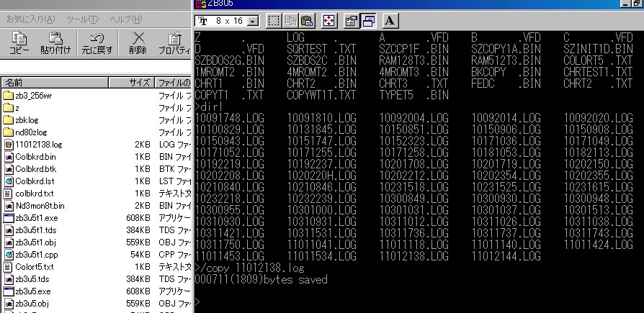The height and width of the screenshot is (313, 644).
Task: Select the zb3_256wr folder
Action: click(x=27, y=96)
